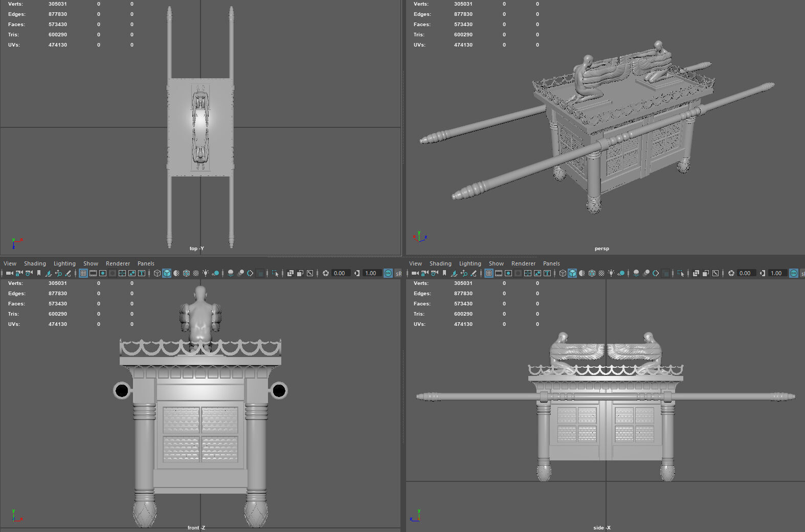Open Show menu in side view panel
This screenshot has width=805, height=532.
point(496,263)
